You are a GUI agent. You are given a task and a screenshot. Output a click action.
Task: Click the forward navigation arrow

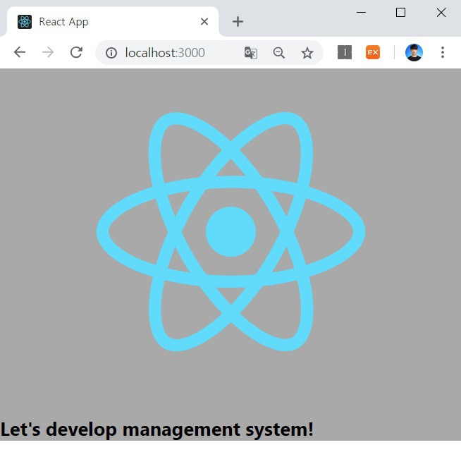click(48, 52)
